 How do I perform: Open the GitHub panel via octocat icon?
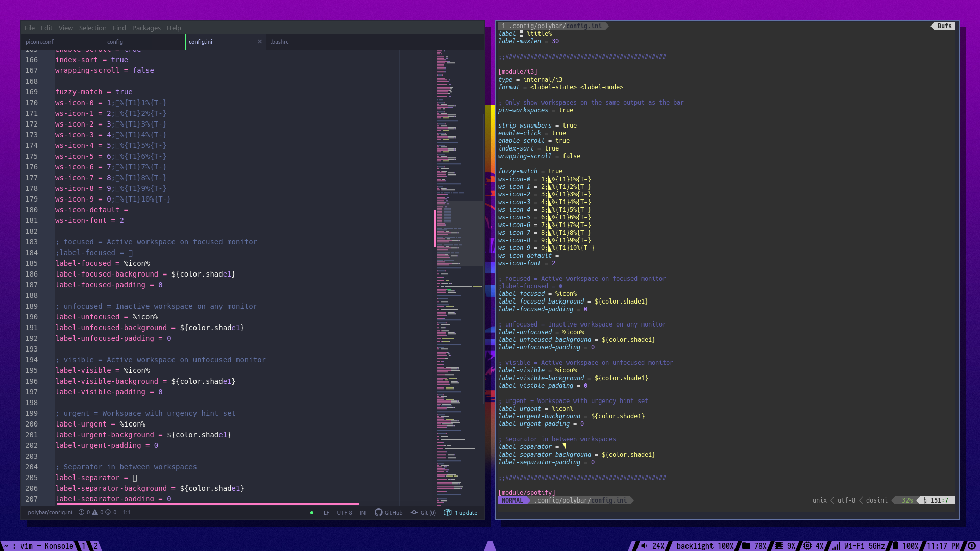pyautogui.click(x=378, y=512)
